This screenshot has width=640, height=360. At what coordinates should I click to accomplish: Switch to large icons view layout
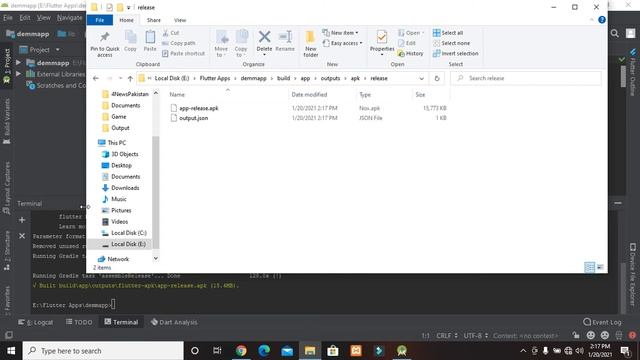click(x=600, y=267)
